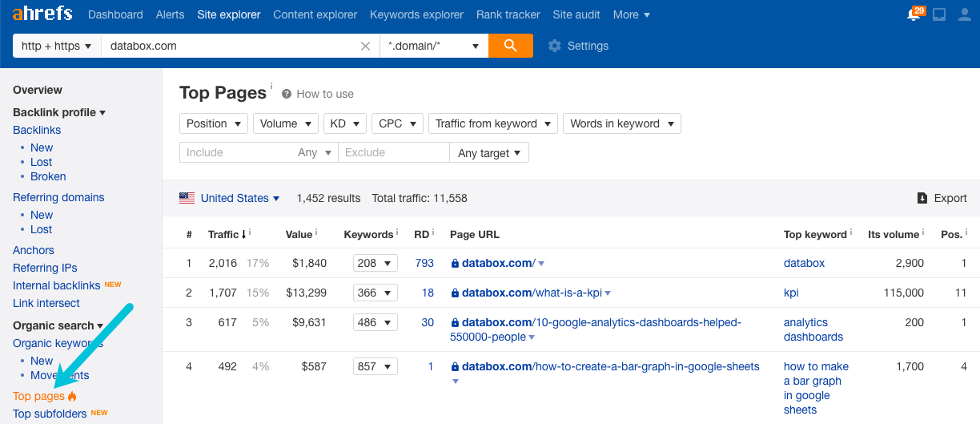Click lock icon beside databox.com/ URL
Viewport: 980px width, 424px height.
pos(455,263)
